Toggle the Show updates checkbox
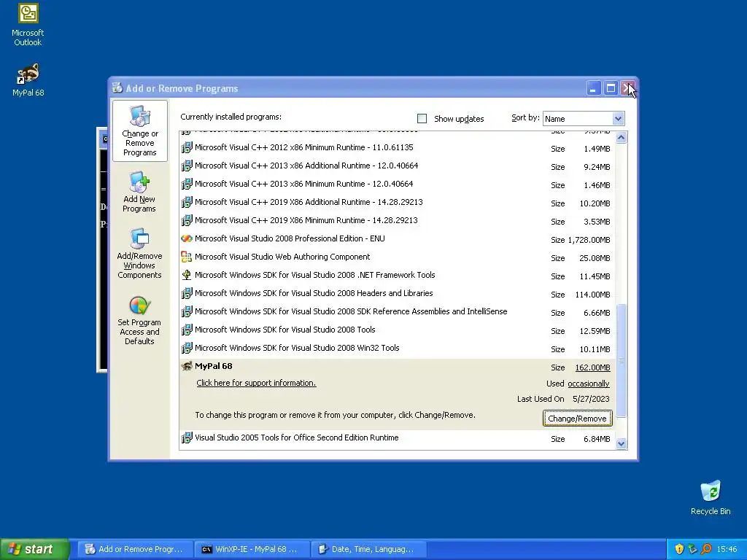The image size is (747, 560). pos(422,119)
